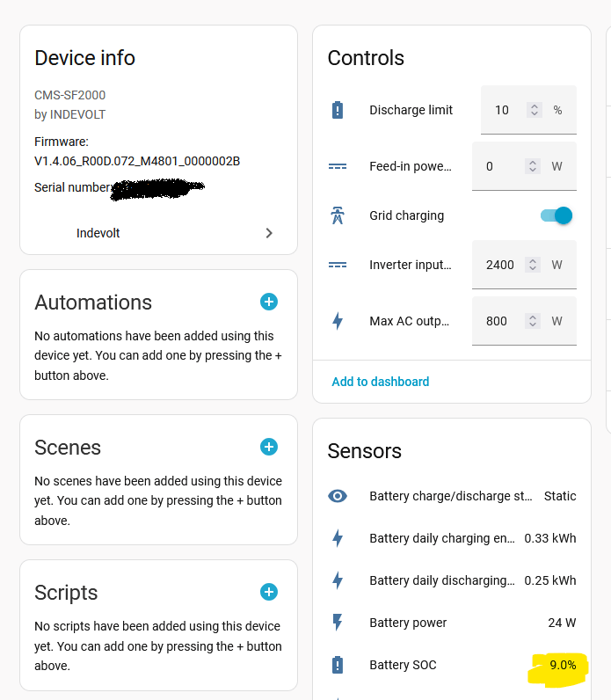This screenshot has height=700, width=611.
Task: Click the Feed-in power DC icon
Action: tap(338, 166)
